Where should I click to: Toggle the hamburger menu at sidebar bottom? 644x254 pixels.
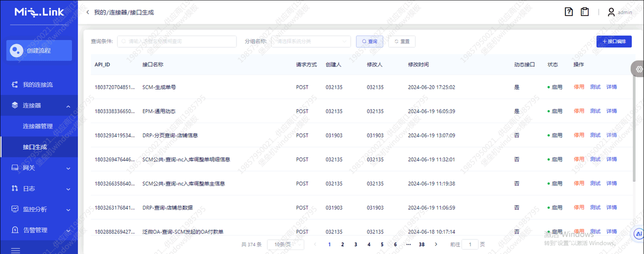pyautogui.click(x=16, y=250)
